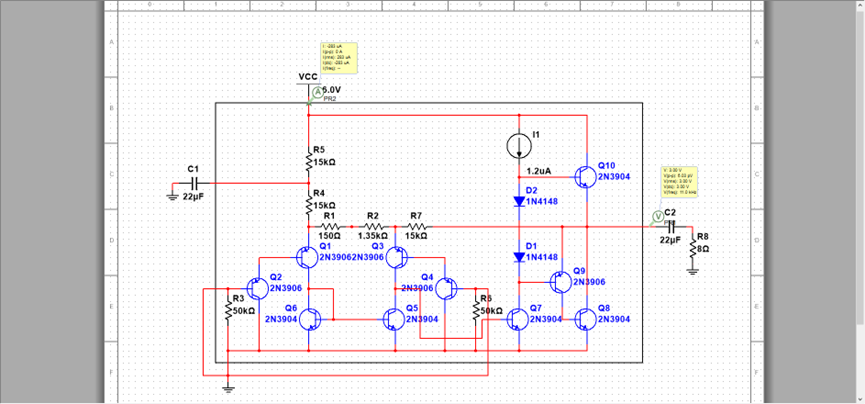This screenshot has width=865, height=404.
Task: Click the yellow current probe readout box
Action: 340,57
